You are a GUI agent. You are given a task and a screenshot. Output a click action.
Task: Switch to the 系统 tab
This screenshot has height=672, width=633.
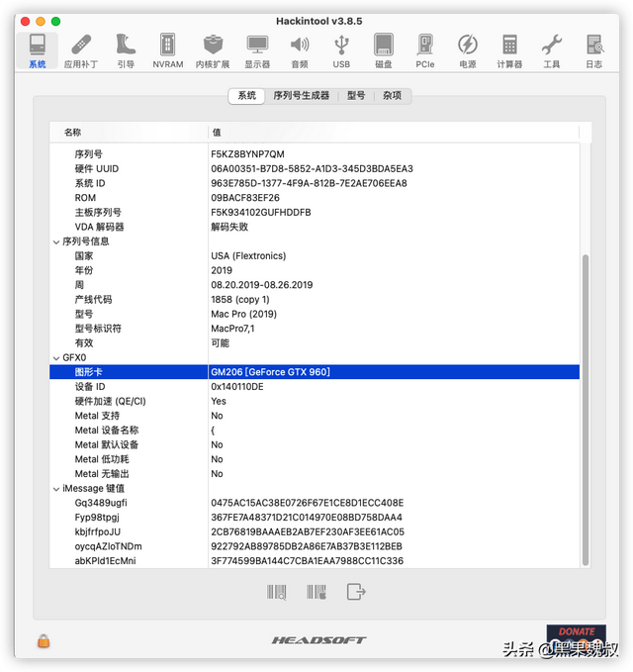coord(246,96)
